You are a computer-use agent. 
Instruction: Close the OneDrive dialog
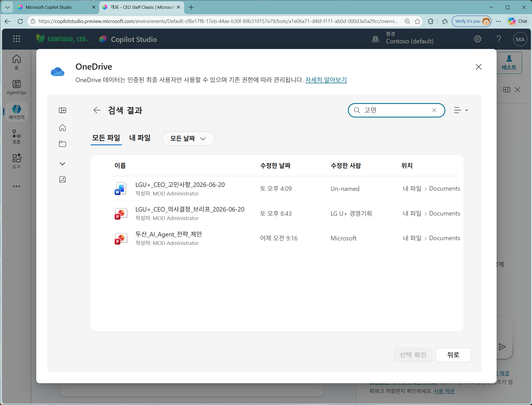click(478, 67)
